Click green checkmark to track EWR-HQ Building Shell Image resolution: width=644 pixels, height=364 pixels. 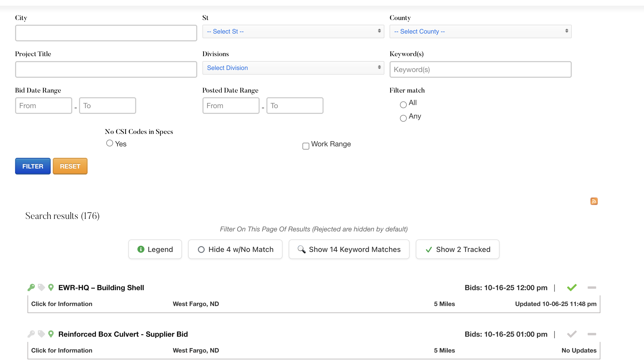point(572,287)
